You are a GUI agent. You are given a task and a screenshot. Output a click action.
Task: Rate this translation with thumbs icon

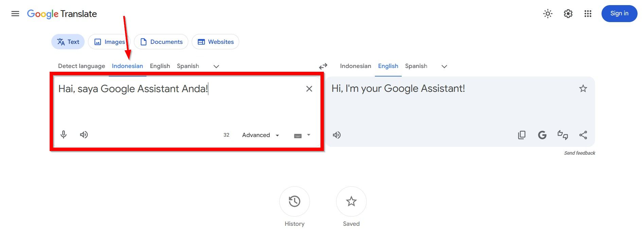point(563,135)
